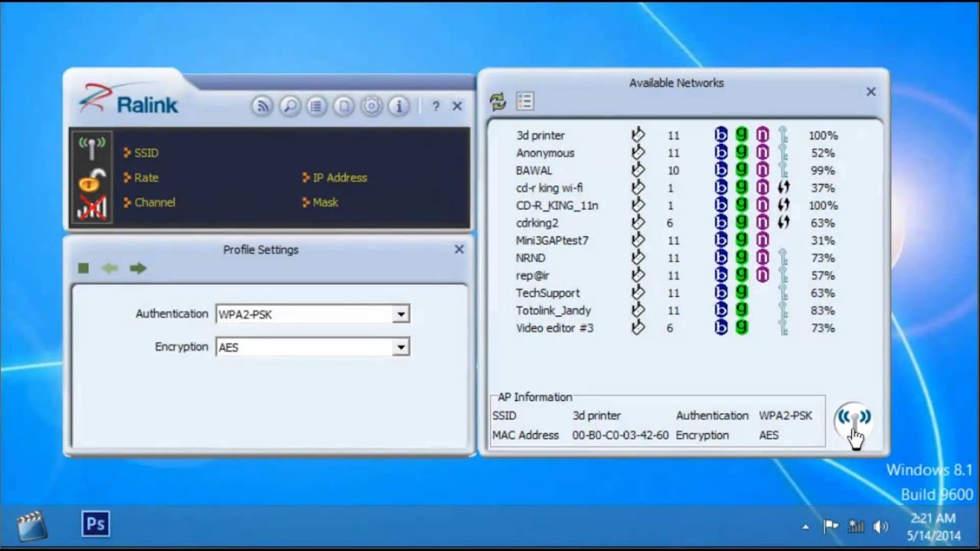Click the Channel label in status panel
980x551 pixels.
pyautogui.click(x=155, y=202)
